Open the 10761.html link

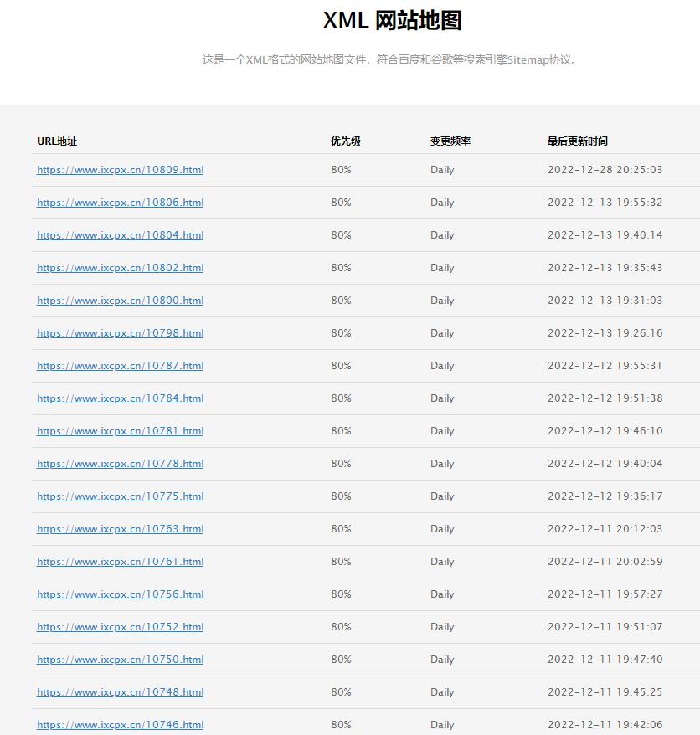(120, 562)
